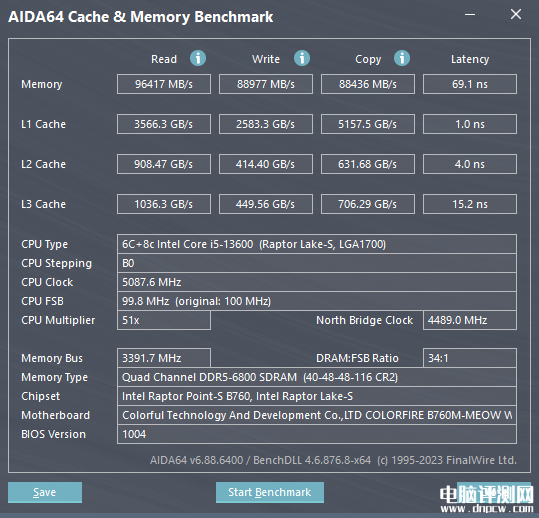Select L3 Cache latency 15.2 ns
This screenshot has width=539, height=518.
pos(470,204)
